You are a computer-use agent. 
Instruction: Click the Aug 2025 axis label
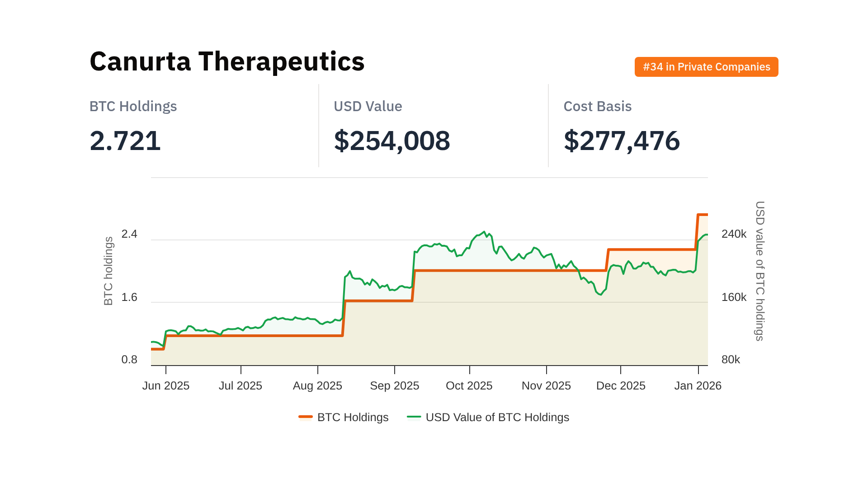pos(317,385)
